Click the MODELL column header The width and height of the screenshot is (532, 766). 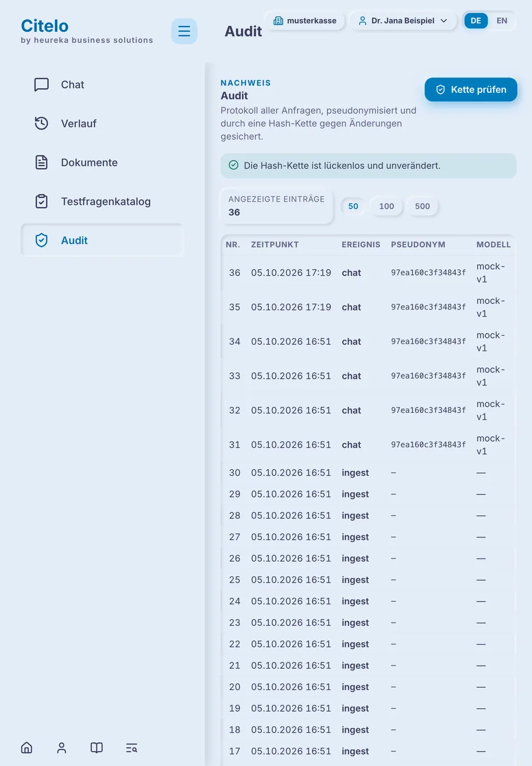[x=494, y=244]
